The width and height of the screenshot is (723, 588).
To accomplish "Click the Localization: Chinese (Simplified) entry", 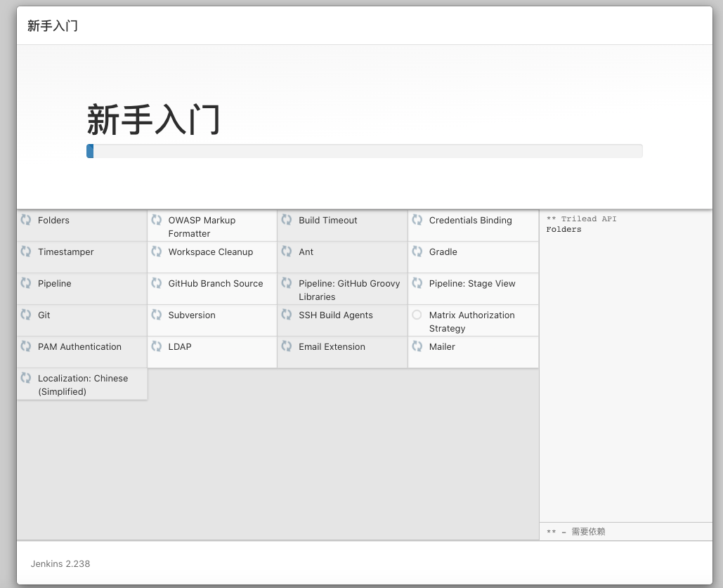I will click(x=83, y=384).
